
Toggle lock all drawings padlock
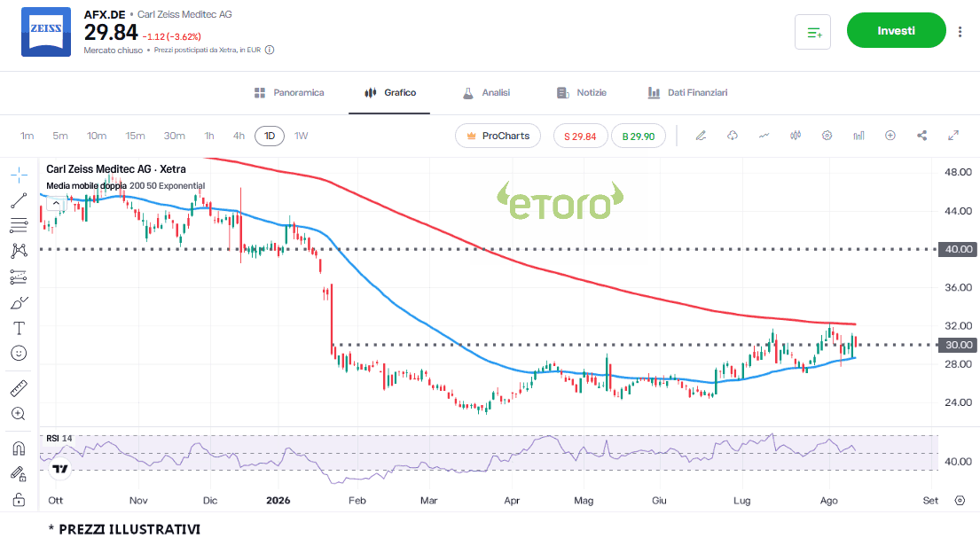pos(19,500)
